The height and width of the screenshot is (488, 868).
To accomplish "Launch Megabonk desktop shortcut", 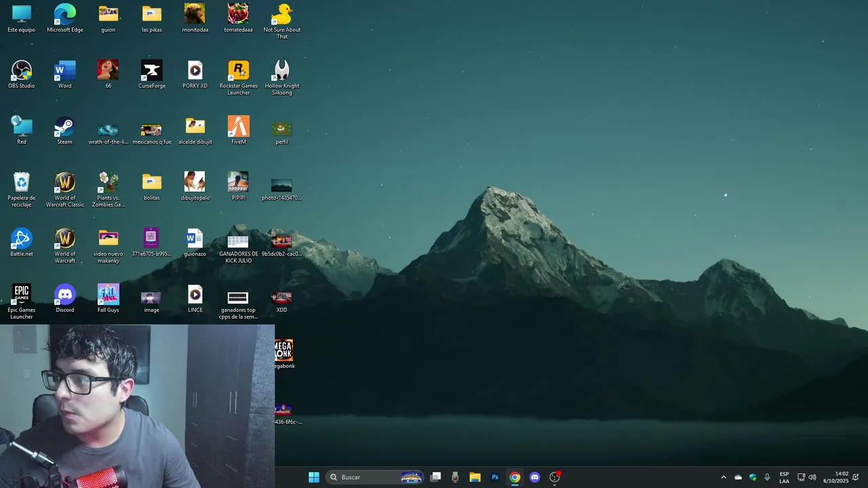I will (x=285, y=354).
